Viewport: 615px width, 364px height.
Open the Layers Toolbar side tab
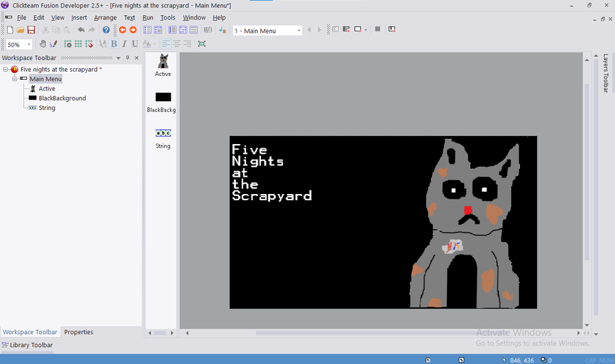[605, 73]
